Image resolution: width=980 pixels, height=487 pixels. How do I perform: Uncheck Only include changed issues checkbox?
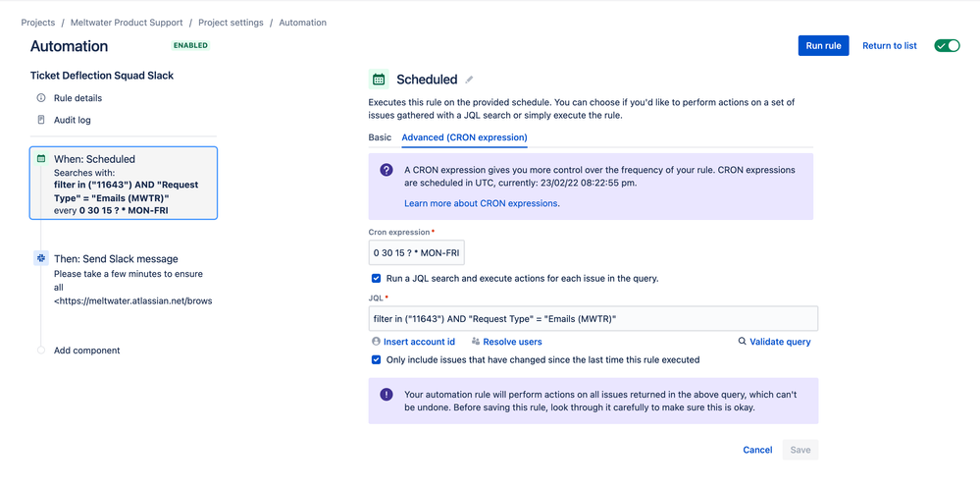(x=377, y=359)
